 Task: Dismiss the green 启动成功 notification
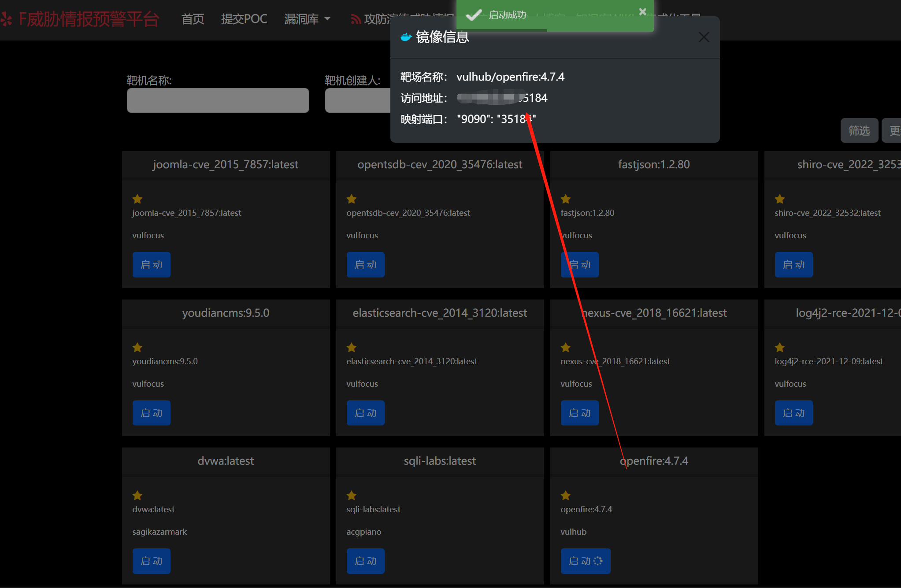[642, 11]
